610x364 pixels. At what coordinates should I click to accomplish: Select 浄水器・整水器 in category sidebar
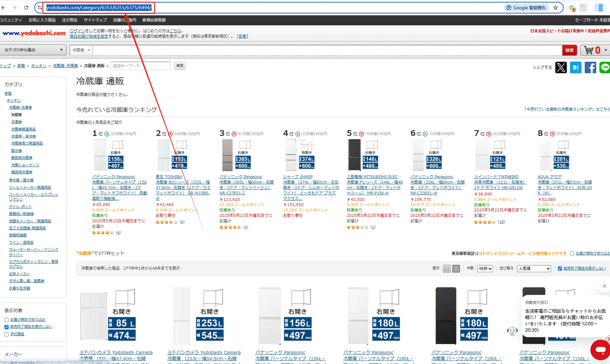(x=22, y=179)
